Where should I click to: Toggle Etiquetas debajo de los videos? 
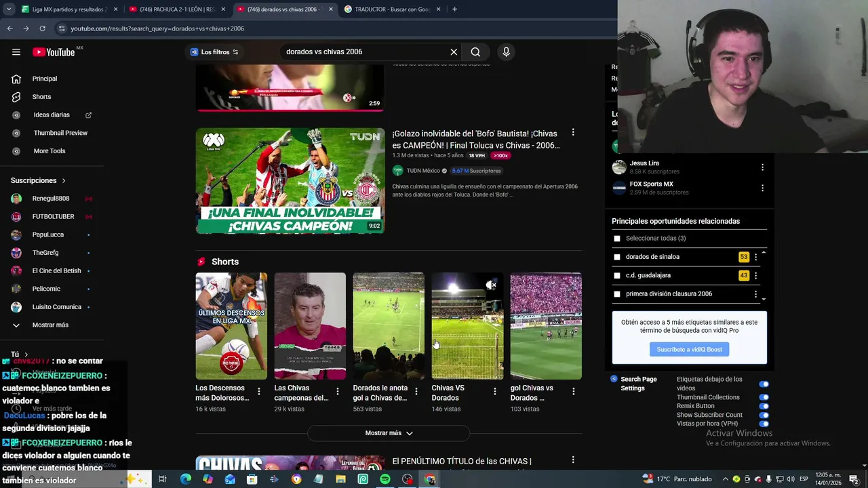764,384
